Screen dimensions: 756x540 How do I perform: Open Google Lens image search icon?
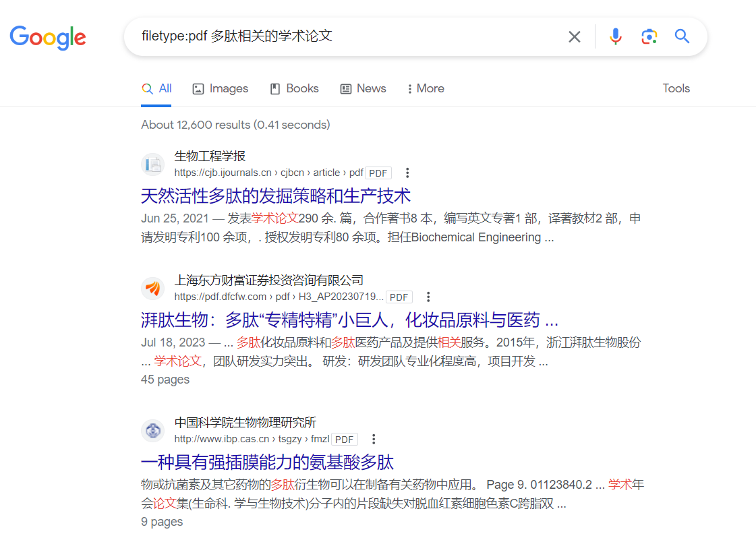649,36
